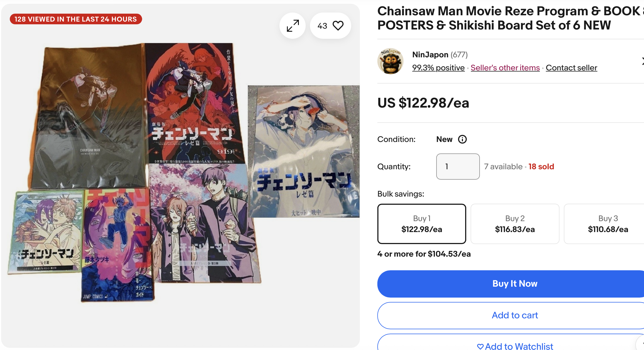This screenshot has width=644, height=350.
Task: Click the quantity input field
Action: 458,166
